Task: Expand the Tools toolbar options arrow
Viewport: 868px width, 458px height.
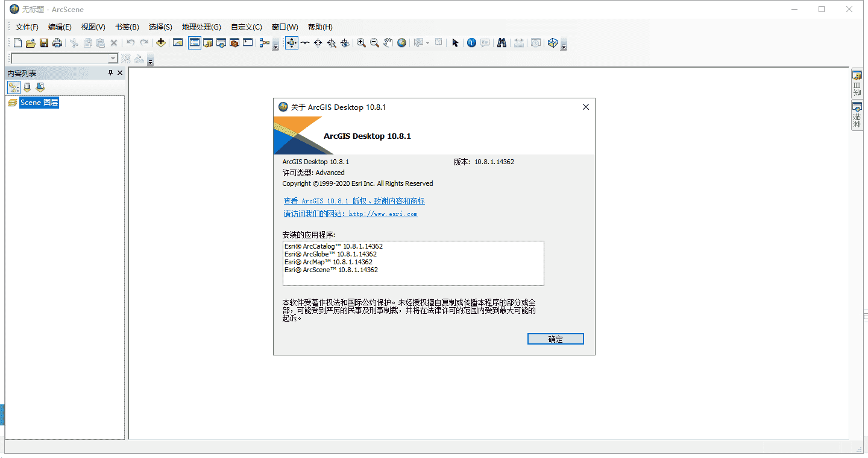Action: [x=564, y=46]
